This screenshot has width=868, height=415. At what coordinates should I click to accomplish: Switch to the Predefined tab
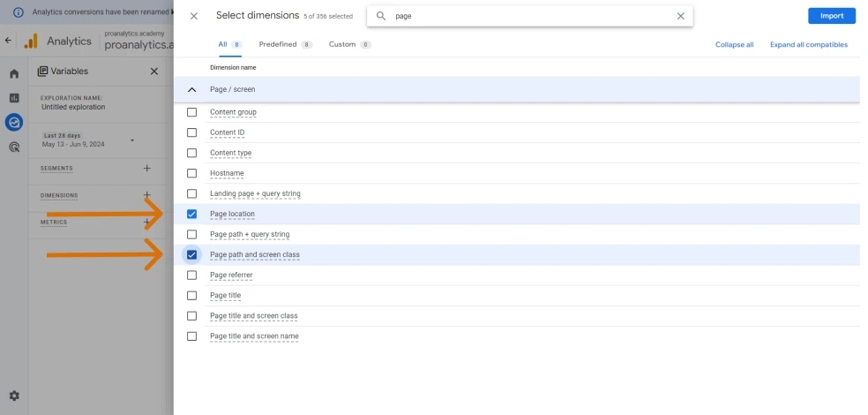click(286, 44)
